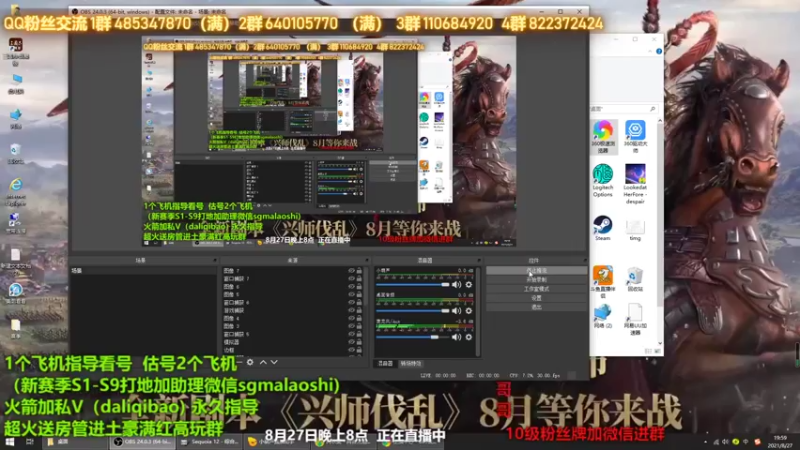Select 网络 (2) shortcut in Explorer
Image resolution: width=800 pixels, height=450 pixels.
click(x=603, y=316)
